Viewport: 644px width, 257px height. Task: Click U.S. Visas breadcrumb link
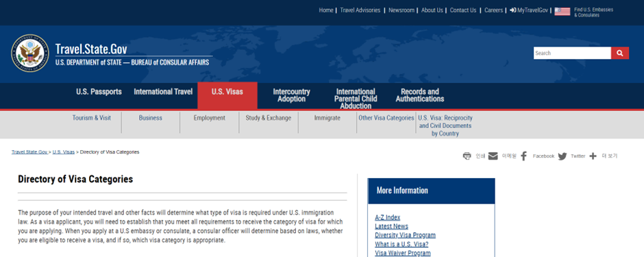[64, 152]
